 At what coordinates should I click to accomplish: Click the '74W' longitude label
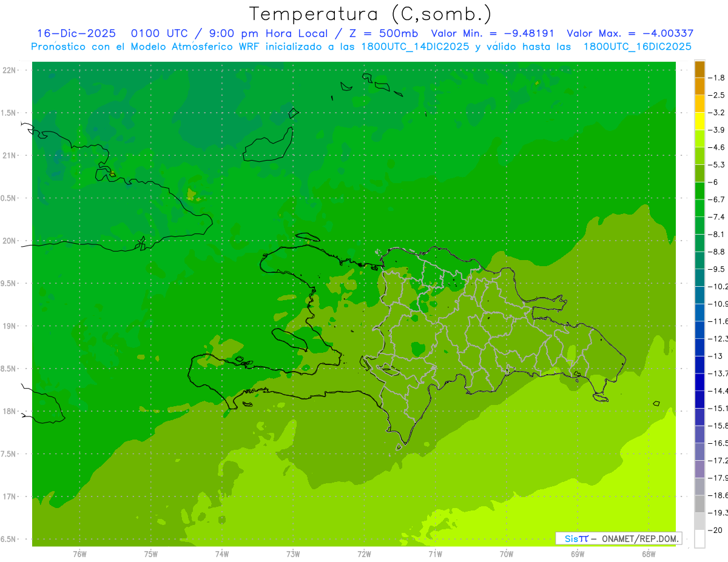point(222,554)
